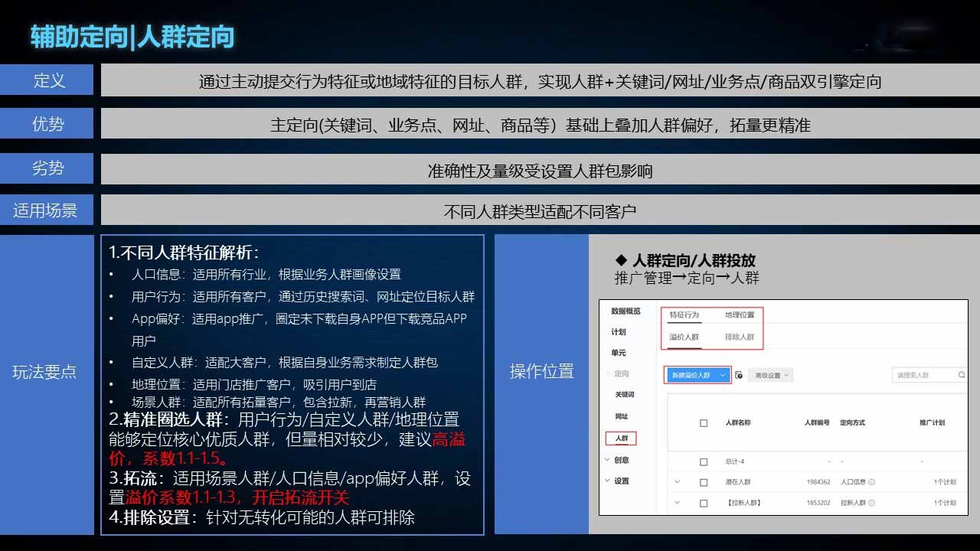
Task: Open 计划 in the sidebar
Action: click(618, 332)
